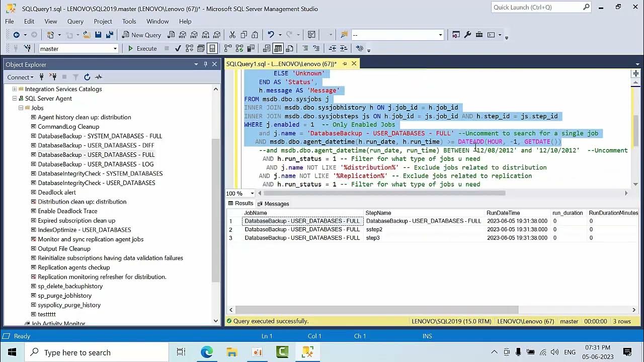Image resolution: width=644 pixels, height=362 pixels.
Task: Click the Quick Launch search field
Action: 537,7
